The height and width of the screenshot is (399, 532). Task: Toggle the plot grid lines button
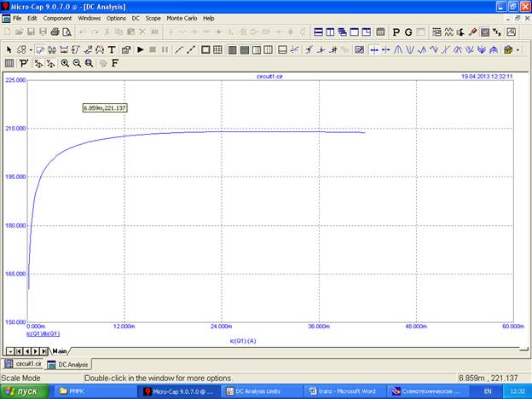pos(217,49)
